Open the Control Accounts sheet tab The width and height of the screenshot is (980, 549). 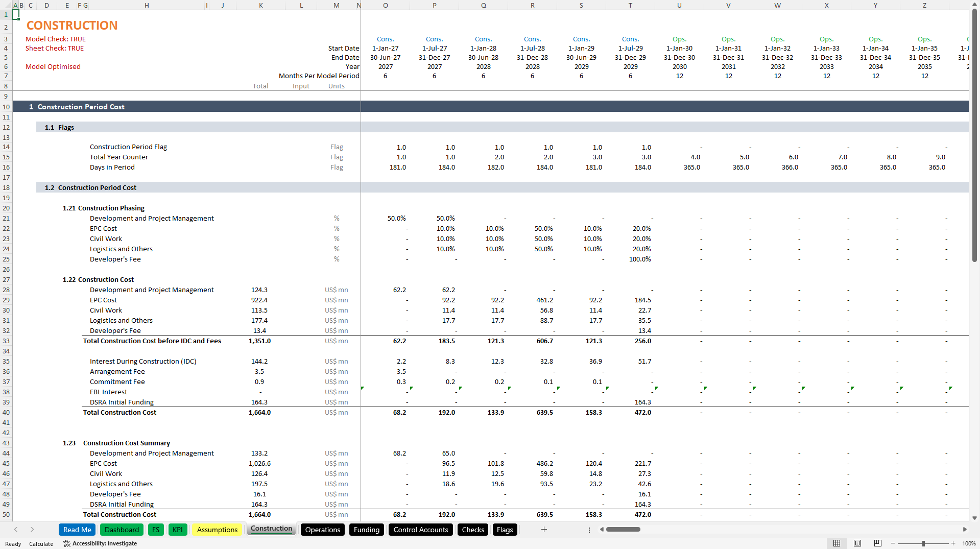pyautogui.click(x=421, y=530)
